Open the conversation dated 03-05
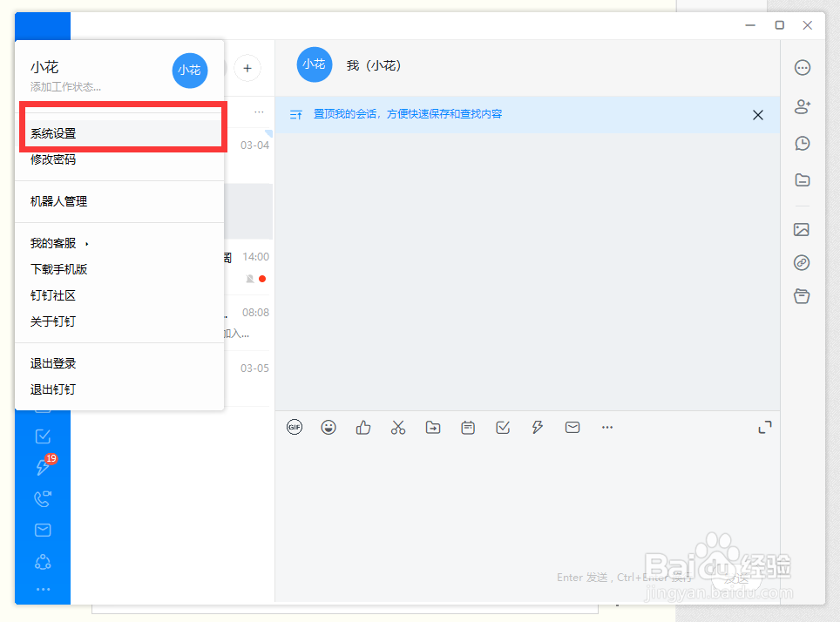The height and width of the screenshot is (622, 840). [248, 379]
